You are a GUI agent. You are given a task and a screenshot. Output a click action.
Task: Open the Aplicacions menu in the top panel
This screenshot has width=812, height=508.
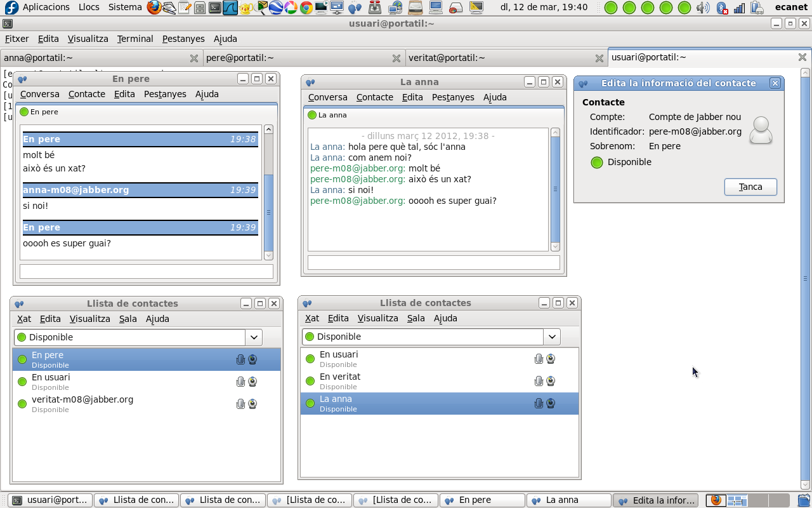point(46,7)
